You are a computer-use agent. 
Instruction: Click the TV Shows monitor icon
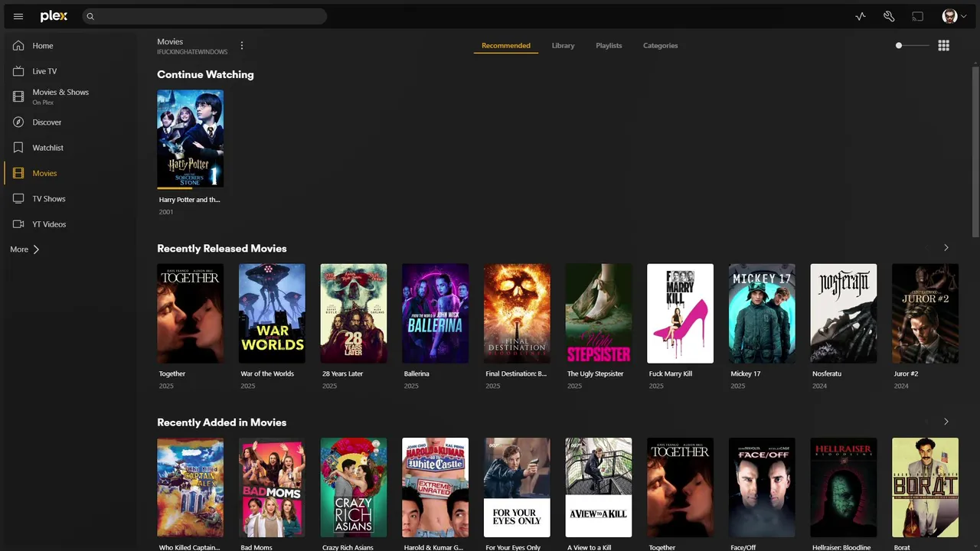coord(18,198)
